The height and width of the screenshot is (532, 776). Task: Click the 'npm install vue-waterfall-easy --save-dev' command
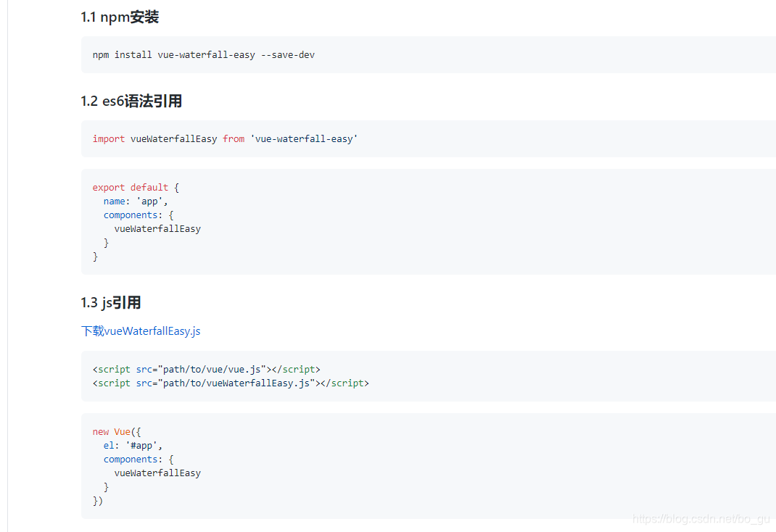203,55
